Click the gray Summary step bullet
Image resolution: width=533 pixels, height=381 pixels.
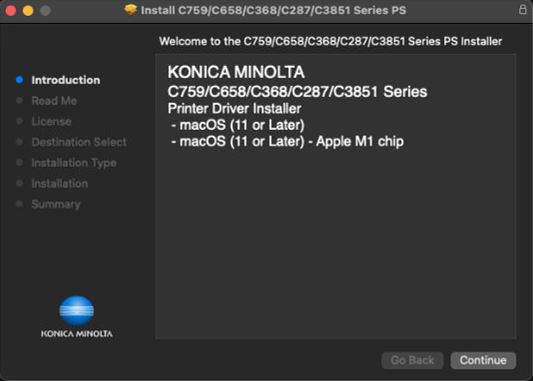coord(19,204)
